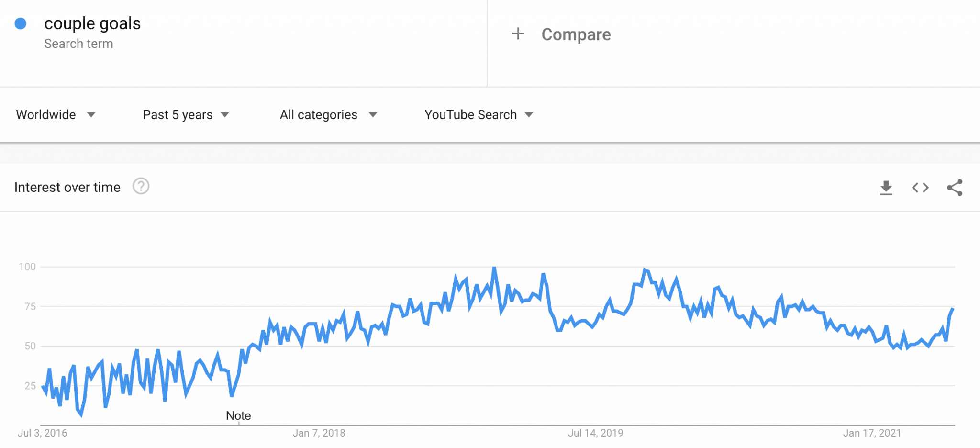980x448 pixels.
Task: Open the embed code for the chart
Action: point(920,188)
